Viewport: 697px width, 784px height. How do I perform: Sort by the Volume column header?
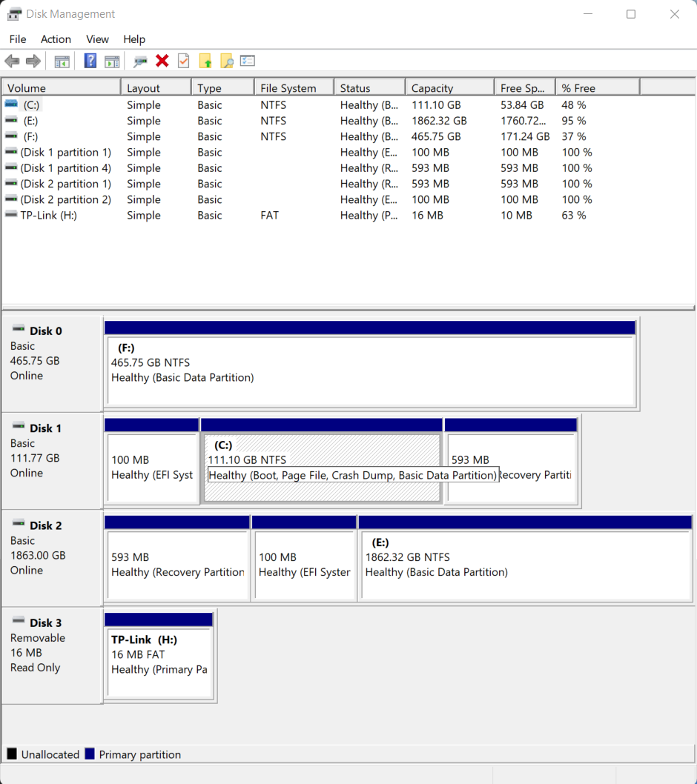click(61, 88)
